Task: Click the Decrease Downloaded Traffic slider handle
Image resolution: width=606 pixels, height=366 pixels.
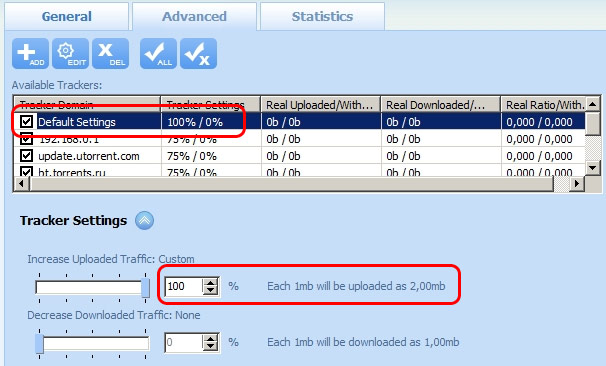Action: [x=39, y=343]
